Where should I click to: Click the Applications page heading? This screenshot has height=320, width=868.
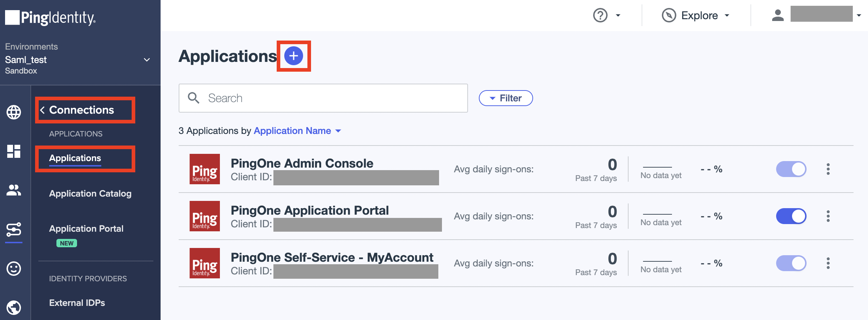point(228,56)
